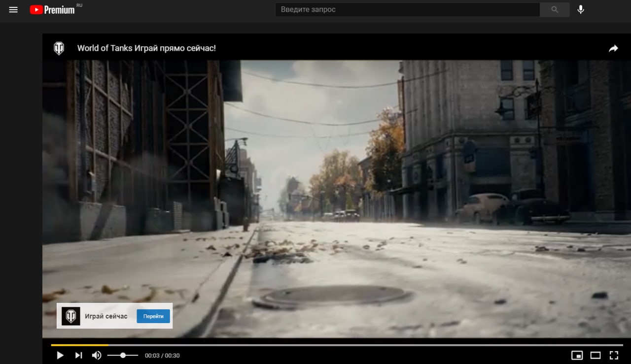Click World of Tanks logo in ad banner

coord(71,316)
